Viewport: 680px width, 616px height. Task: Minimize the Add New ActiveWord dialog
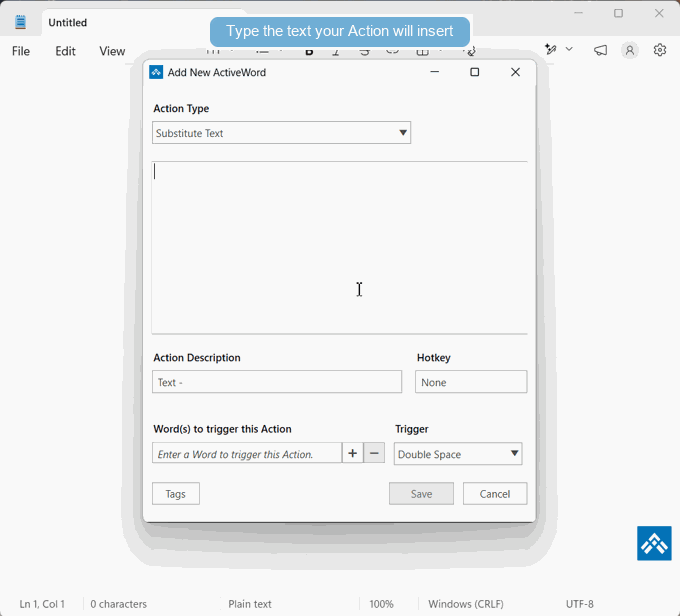(x=435, y=72)
